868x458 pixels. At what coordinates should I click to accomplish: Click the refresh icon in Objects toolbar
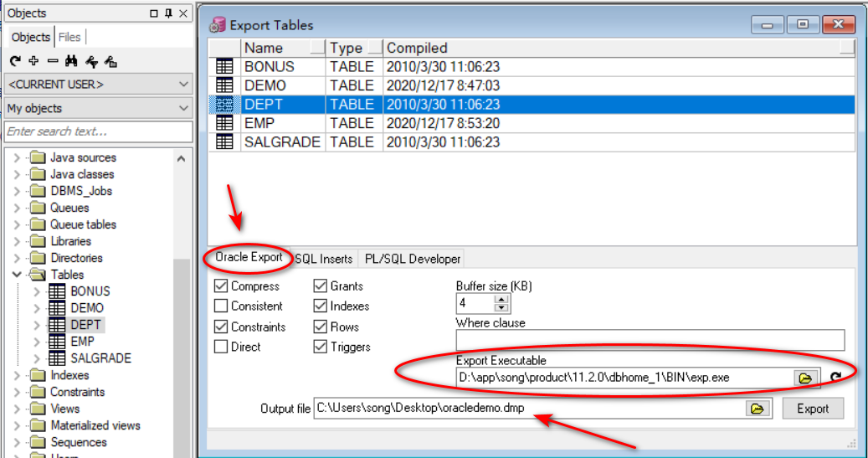[x=16, y=61]
